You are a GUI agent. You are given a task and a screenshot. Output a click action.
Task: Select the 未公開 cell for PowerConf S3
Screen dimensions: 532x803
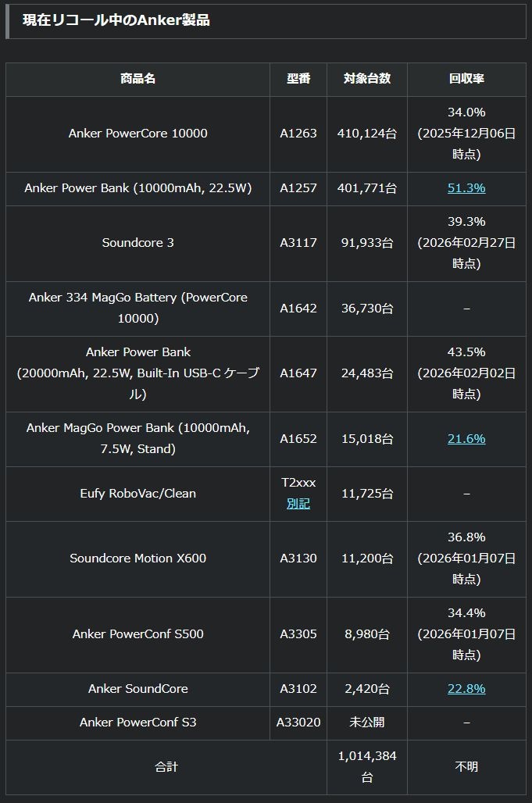pos(367,723)
